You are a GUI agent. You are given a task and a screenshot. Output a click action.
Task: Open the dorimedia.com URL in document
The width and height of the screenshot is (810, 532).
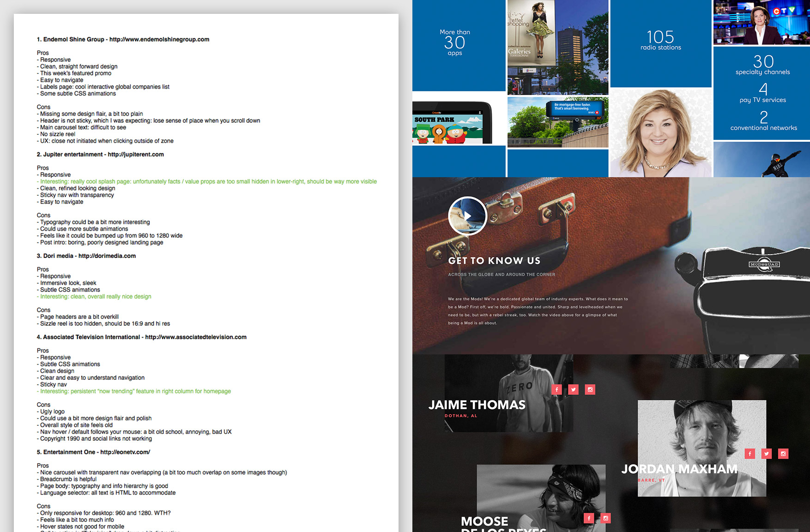[x=107, y=256]
